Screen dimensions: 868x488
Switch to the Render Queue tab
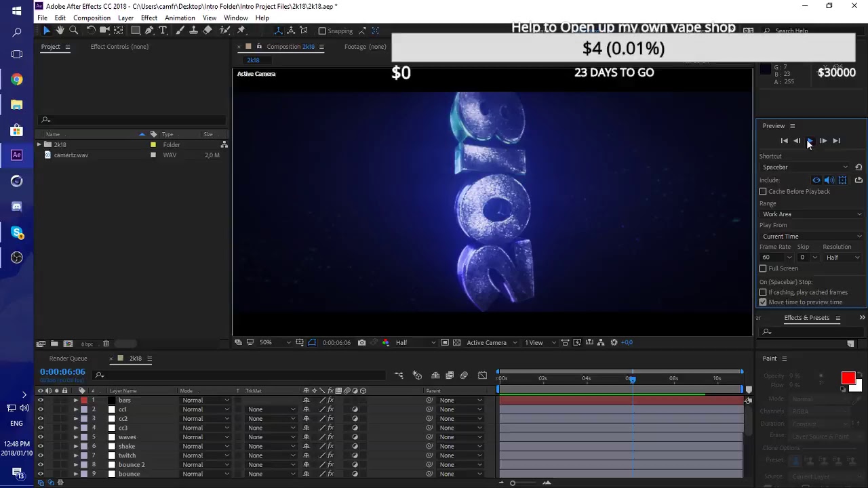68,359
